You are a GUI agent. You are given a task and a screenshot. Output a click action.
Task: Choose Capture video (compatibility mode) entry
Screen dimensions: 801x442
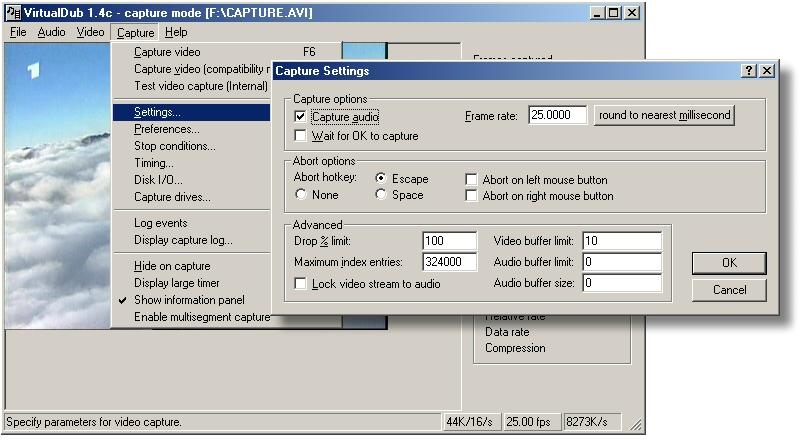point(192,68)
